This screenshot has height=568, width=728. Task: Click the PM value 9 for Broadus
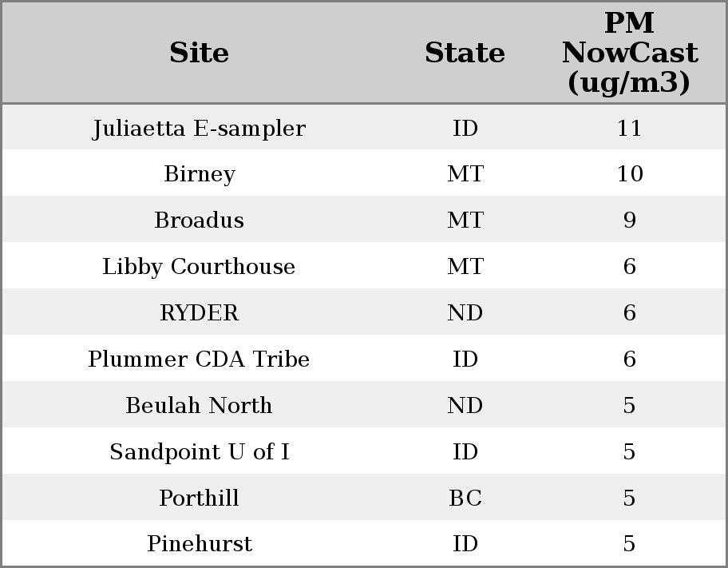629,220
